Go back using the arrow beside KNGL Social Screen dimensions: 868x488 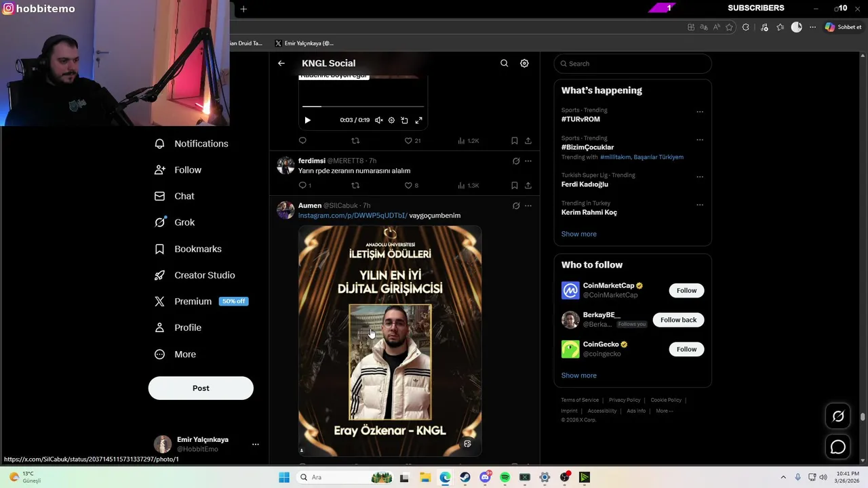coord(281,63)
